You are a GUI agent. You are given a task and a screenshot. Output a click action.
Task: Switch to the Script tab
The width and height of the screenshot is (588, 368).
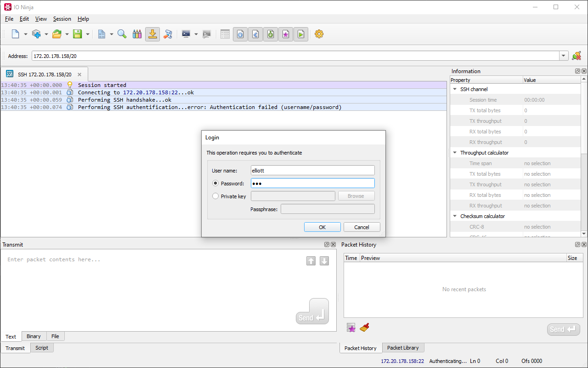click(x=42, y=348)
